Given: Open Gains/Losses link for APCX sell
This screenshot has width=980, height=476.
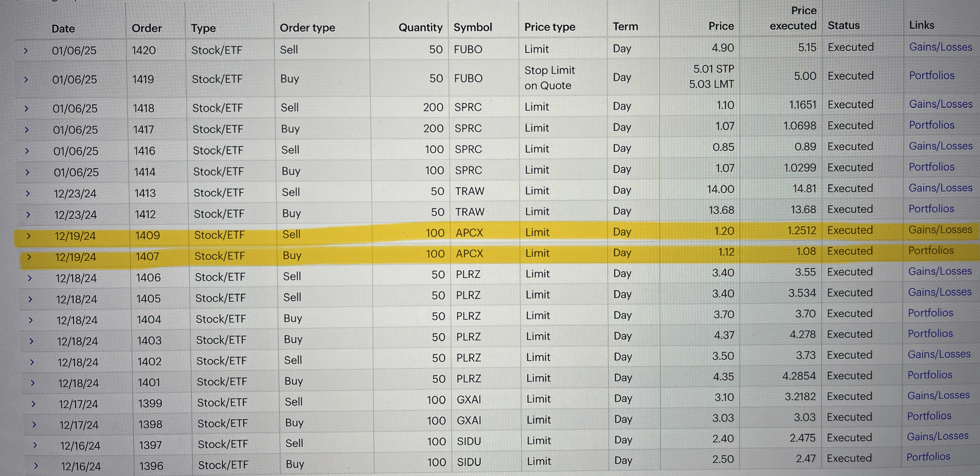Looking at the screenshot, I should coord(940,230).
